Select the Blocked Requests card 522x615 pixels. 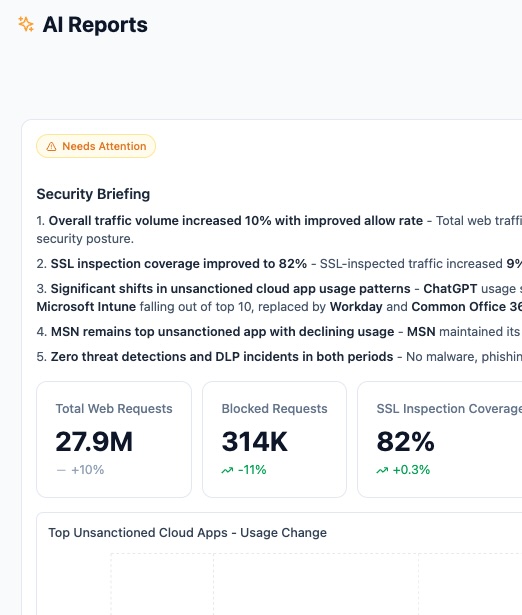pyautogui.click(x=275, y=439)
